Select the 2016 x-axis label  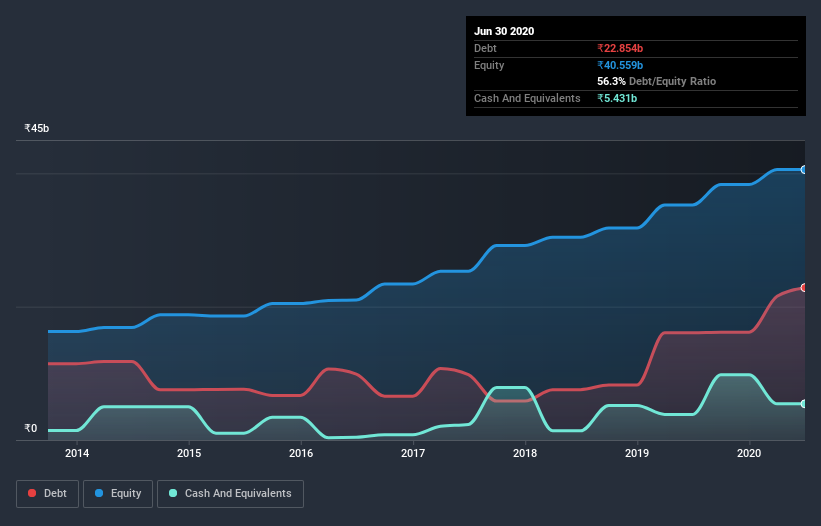[x=301, y=453]
